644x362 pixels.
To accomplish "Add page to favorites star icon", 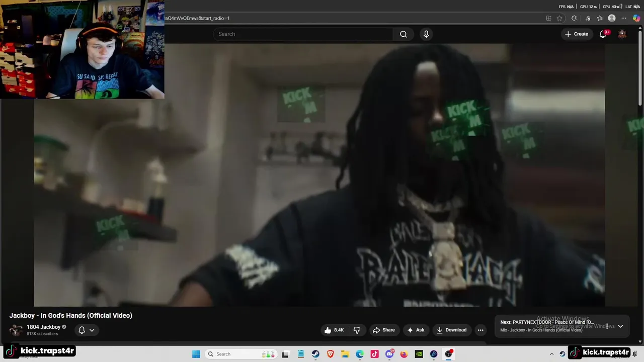I will pyautogui.click(x=559, y=18).
